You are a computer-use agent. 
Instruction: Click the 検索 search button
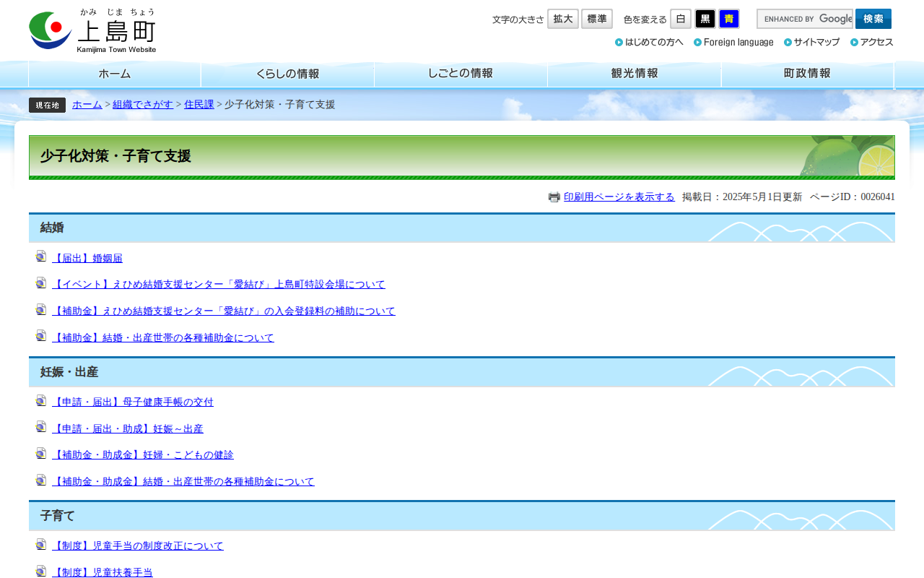873,19
